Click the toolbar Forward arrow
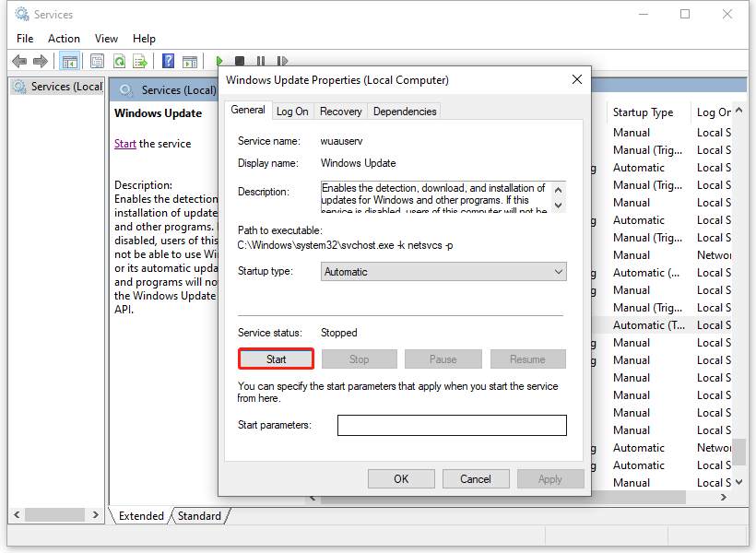Image resolution: width=756 pixels, height=553 pixels. pyautogui.click(x=41, y=61)
